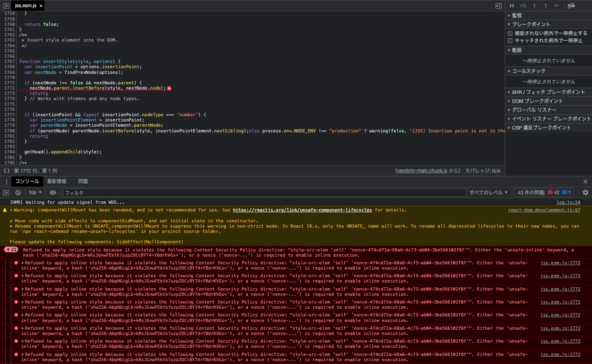The width and height of the screenshot is (592, 364).
Task: Switch to the 問題 tab
Action: point(83,182)
